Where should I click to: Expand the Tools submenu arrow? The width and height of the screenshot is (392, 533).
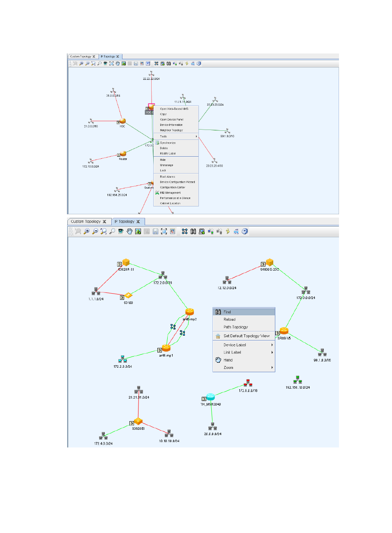click(196, 137)
